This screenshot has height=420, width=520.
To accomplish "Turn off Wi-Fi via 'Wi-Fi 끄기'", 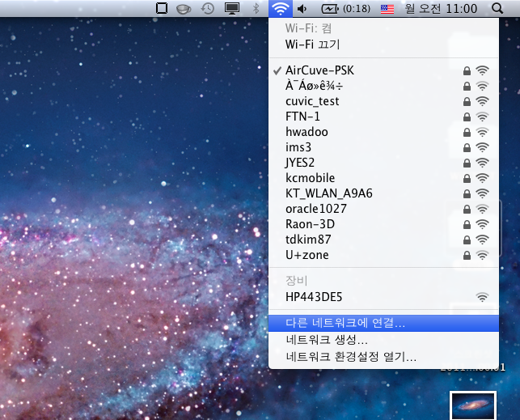I will (x=312, y=43).
